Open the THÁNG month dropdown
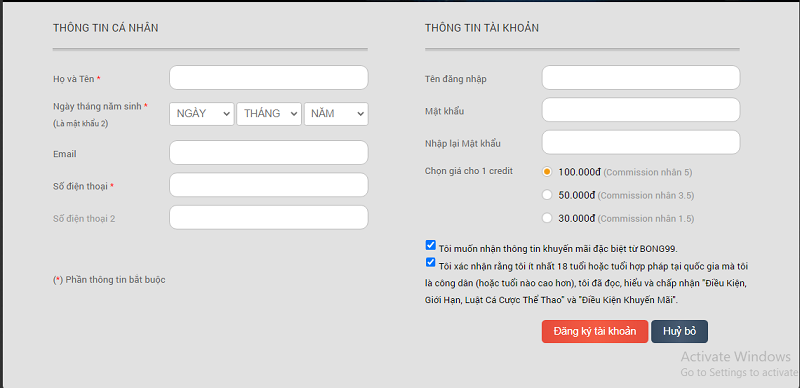Image resolution: width=800 pixels, height=388 pixels. coord(269,114)
